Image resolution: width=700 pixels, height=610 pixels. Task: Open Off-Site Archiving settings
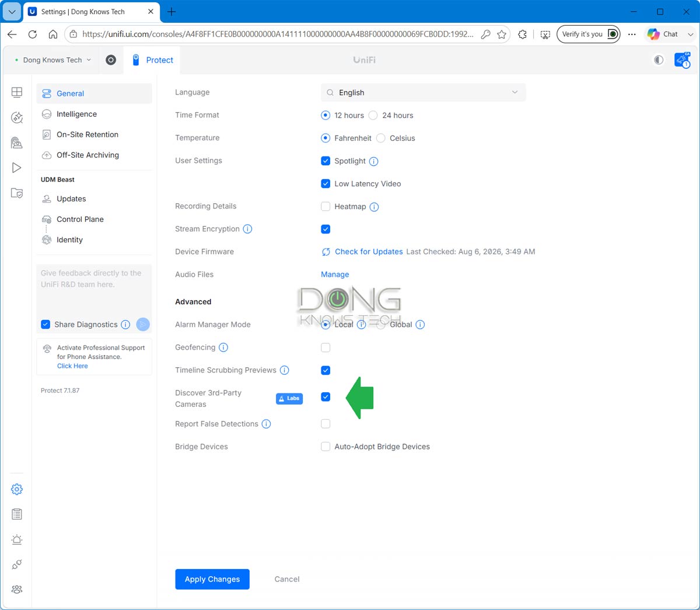tap(94, 155)
